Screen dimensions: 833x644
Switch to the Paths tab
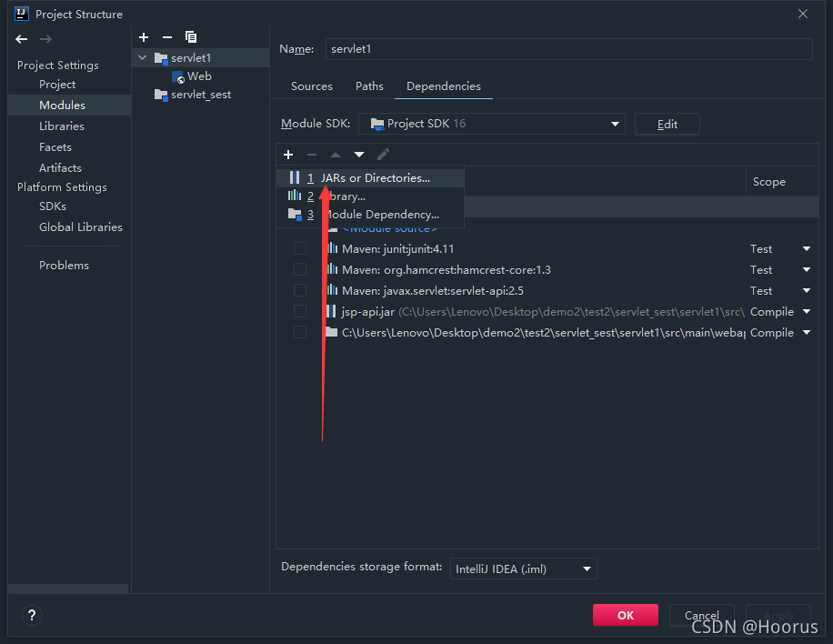coord(369,86)
